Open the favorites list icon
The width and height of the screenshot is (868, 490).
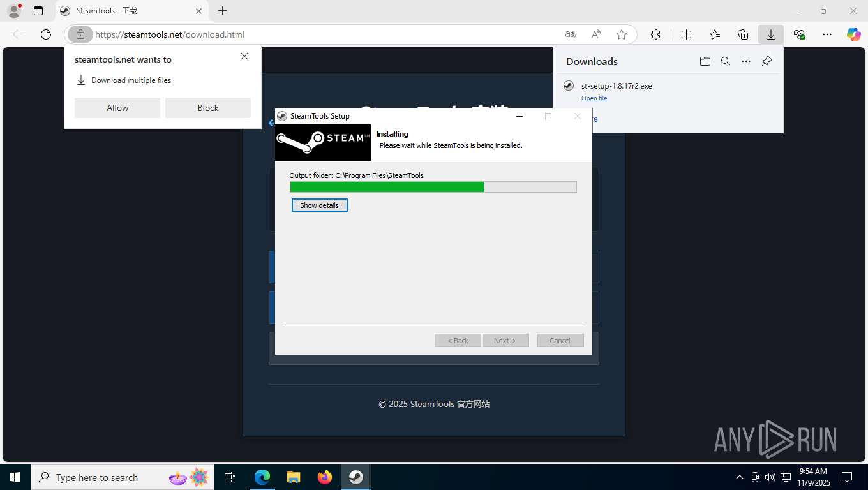715,34
